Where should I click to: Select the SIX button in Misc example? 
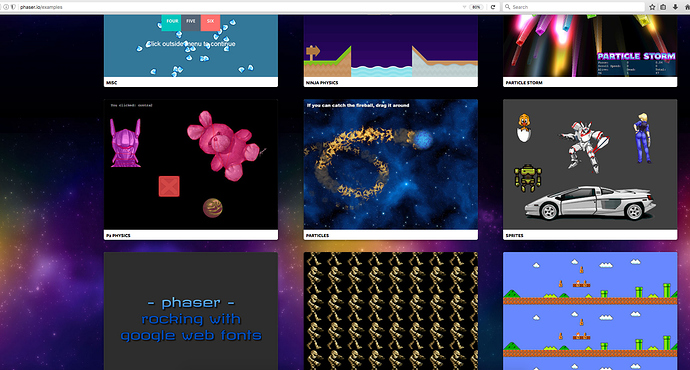pos(210,22)
